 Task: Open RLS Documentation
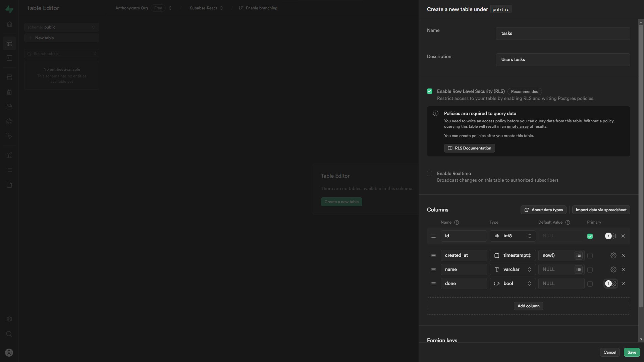469,148
